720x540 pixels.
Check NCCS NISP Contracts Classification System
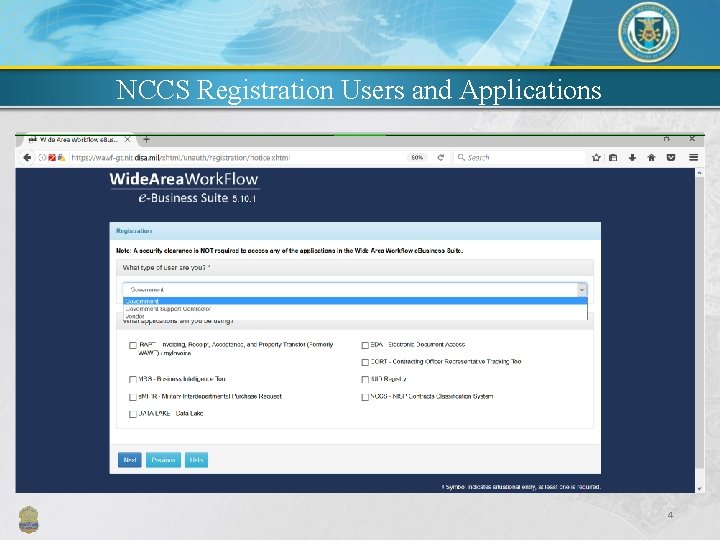click(365, 397)
